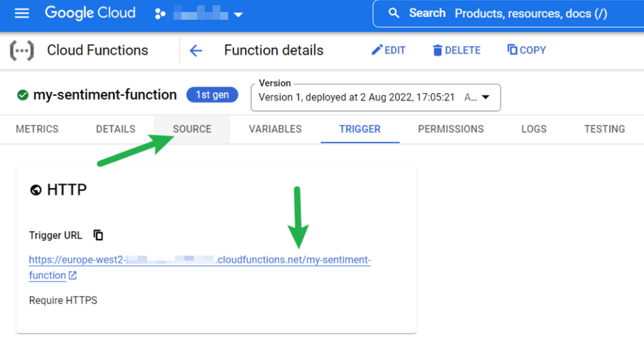
Task: Click the Copy function button
Action: pyautogui.click(x=527, y=50)
